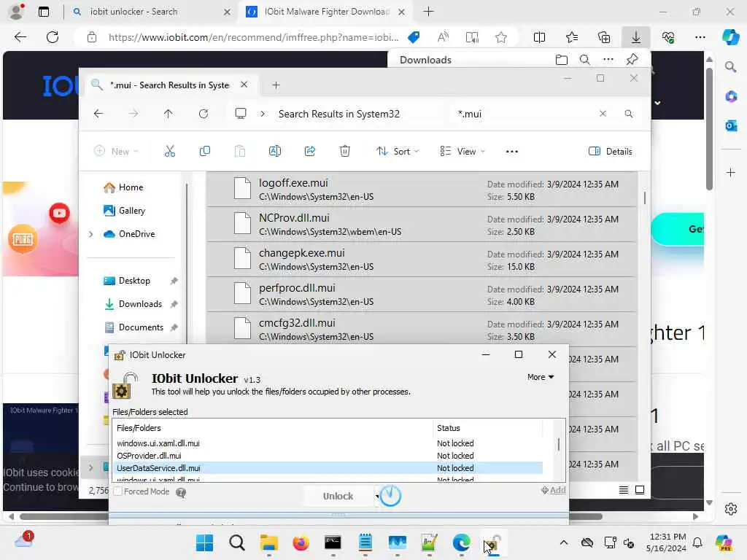Switch to iobit unlocker - Search tab
The width and height of the screenshot is (747, 560).
tap(150, 12)
